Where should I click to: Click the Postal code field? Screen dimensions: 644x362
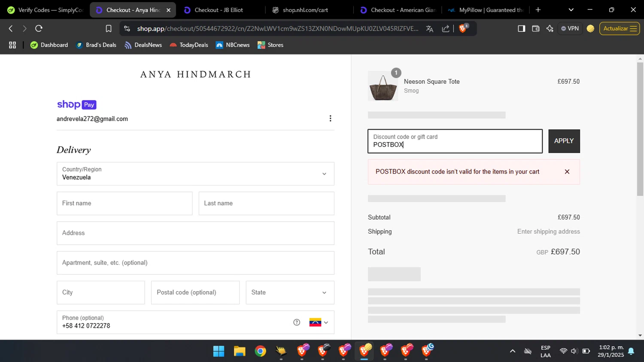point(195,292)
